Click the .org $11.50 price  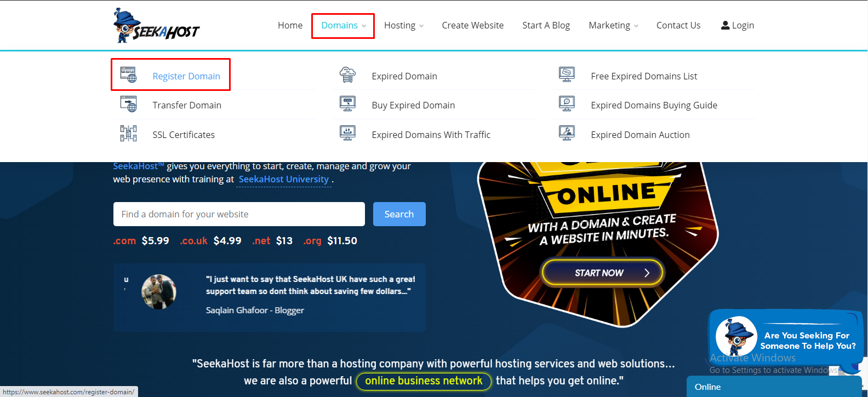(330, 241)
